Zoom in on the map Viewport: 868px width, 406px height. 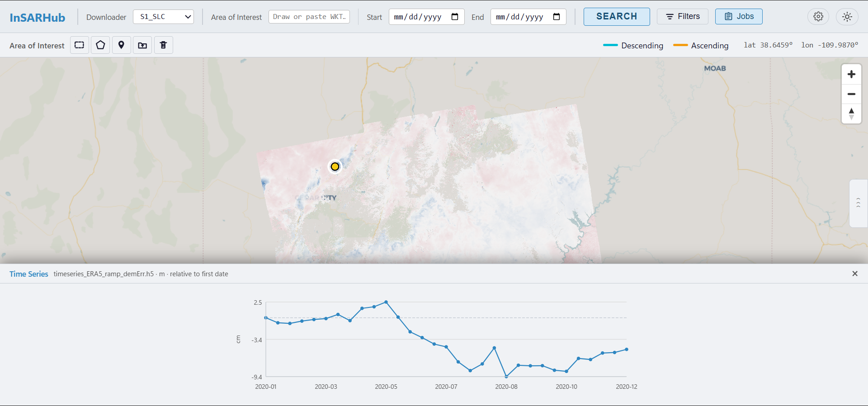tap(851, 74)
